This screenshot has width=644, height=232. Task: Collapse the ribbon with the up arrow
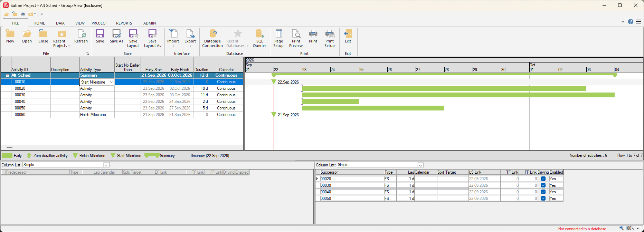(623, 21)
